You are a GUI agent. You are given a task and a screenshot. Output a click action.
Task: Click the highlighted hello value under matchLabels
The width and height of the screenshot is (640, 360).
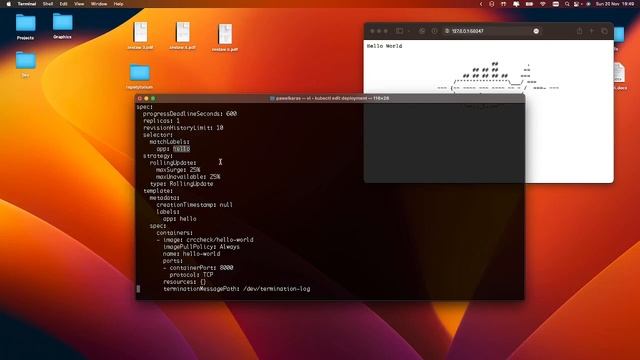point(181,149)
